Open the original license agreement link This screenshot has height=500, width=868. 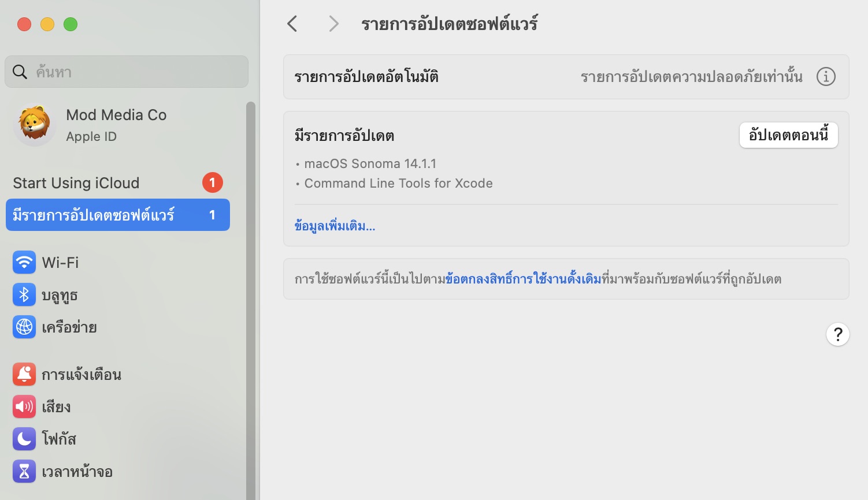[x=523, y=279]
